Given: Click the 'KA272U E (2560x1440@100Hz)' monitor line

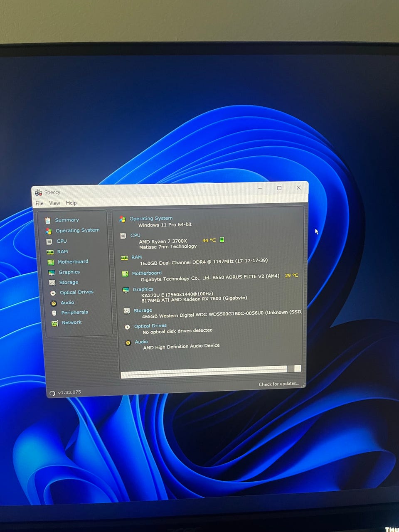Looking at the screenshot, I should (177, 295).
